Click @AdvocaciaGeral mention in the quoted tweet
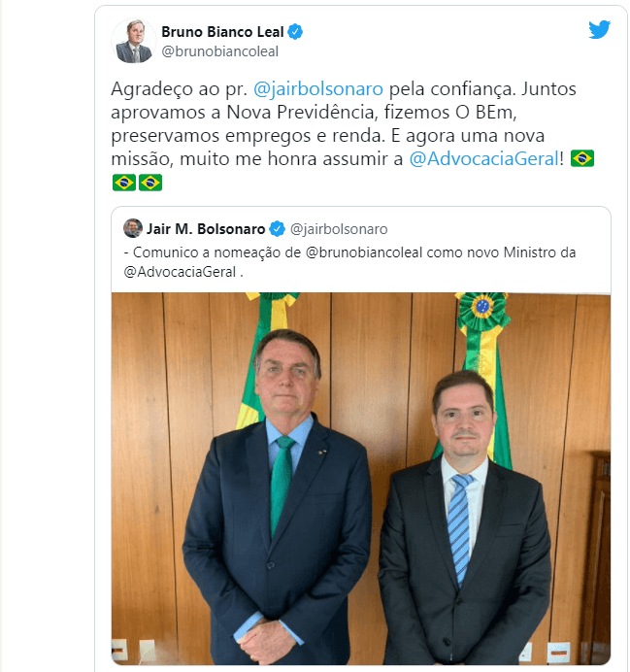Screen dimensions: 630x672 tap(180, 272)
